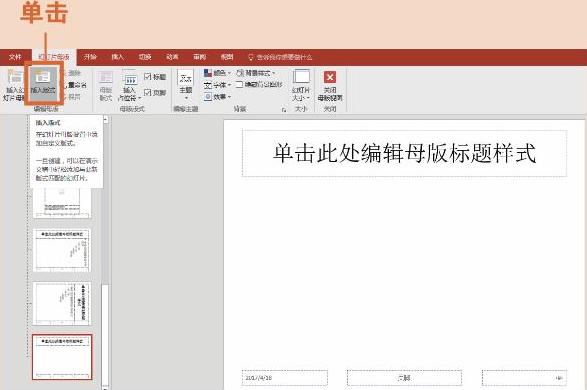Expand the Colors (颜色) dropdown
587x390 pixels.
218,73
